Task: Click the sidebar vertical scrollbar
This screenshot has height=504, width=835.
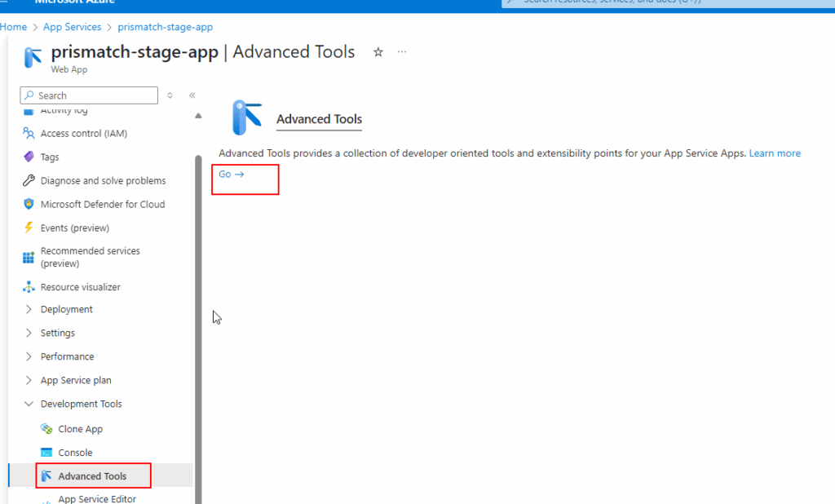Action: (198, 329)
